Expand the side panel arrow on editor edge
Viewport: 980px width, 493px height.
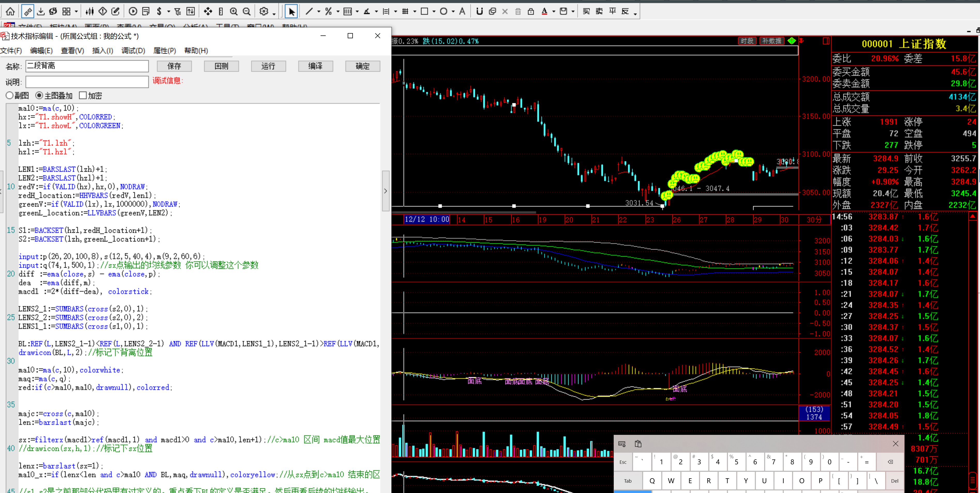pos(385,191)
